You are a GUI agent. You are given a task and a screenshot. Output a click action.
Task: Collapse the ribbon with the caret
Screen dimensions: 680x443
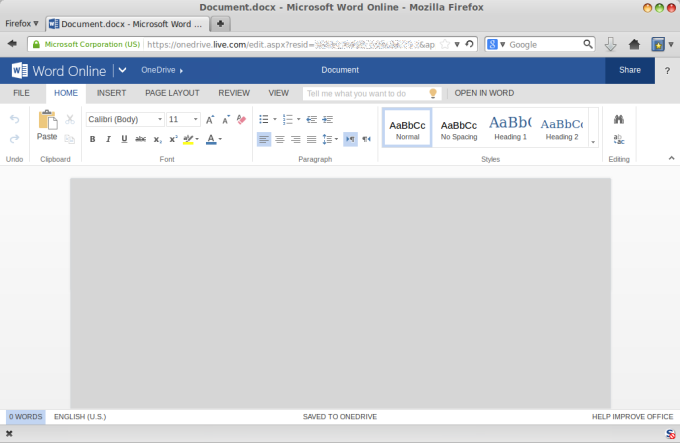click(671, 158)
